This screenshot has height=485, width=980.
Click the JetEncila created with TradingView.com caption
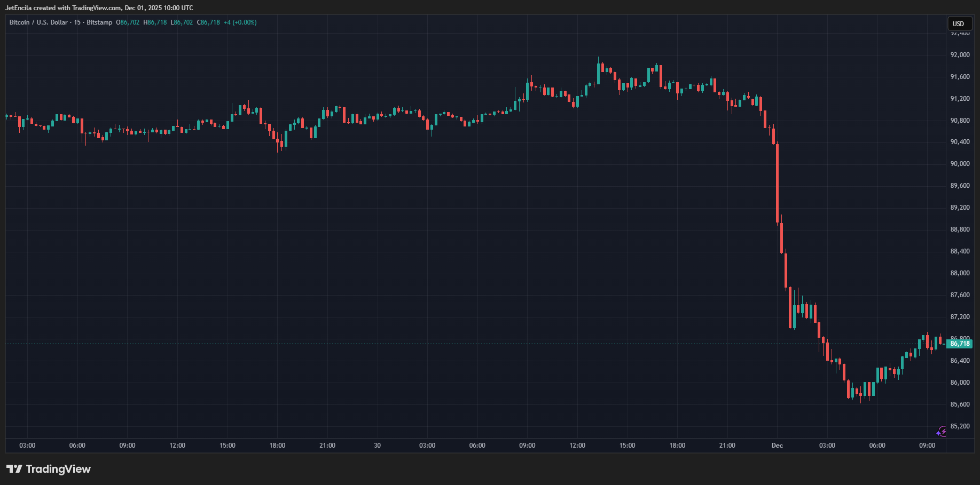click(99, 8)
